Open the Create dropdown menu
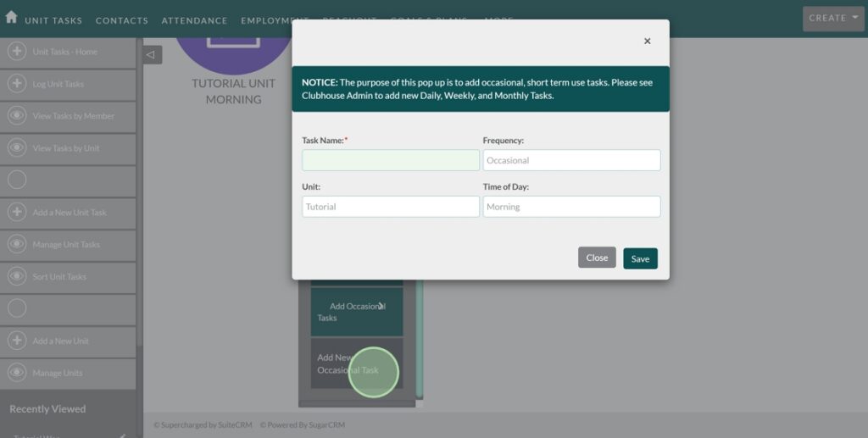 [x=833, y=18]
